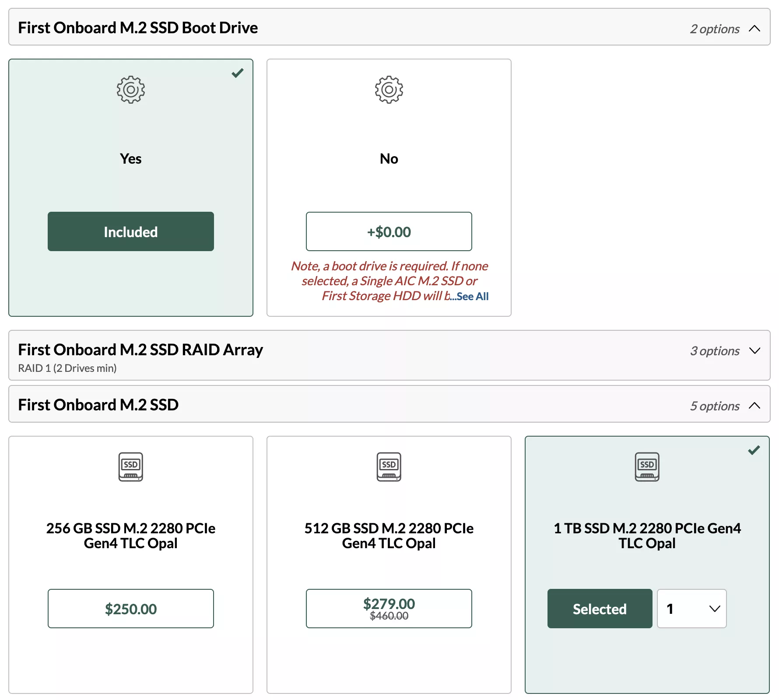Click the SSD icon on the 256 GB card
This screenshot has width=779, height=700.
point(131,467)
